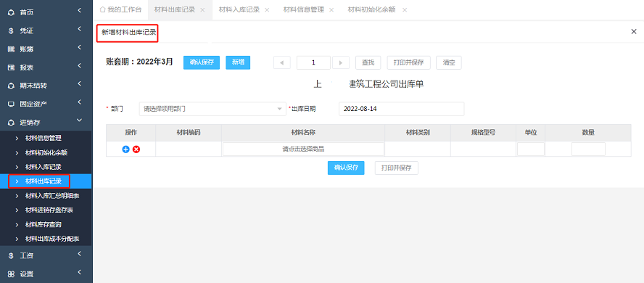Image resolution: width=644 pixels, height=283 pixels.
Task: Click the top 打印并保存 button
Action: [x=408, y=62]
